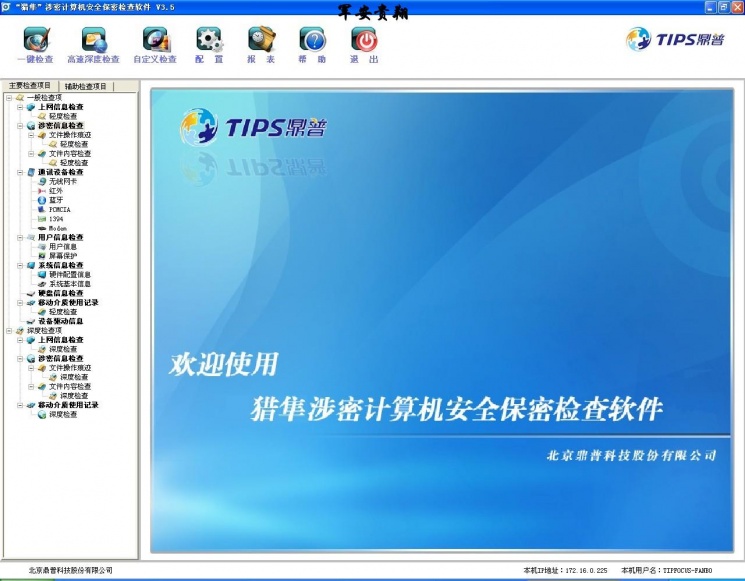745x581 pixels.
Task: Collapse 移动介质使用记录 under 一般检查项
Action: click(x=20, y=303)
